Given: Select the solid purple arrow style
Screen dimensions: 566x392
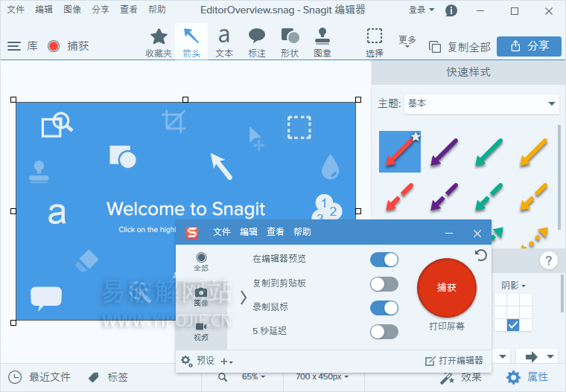Looking at the screenshot, I should [444, 152].
